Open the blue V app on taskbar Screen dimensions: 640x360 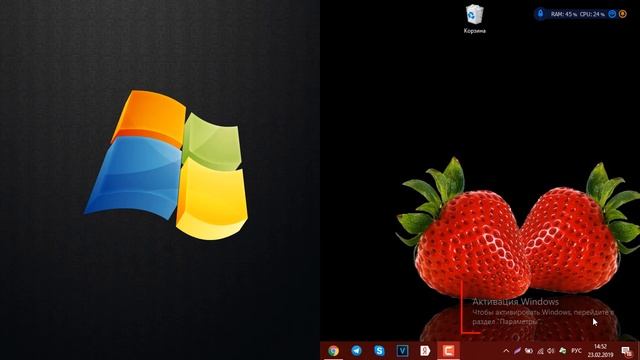402,351
